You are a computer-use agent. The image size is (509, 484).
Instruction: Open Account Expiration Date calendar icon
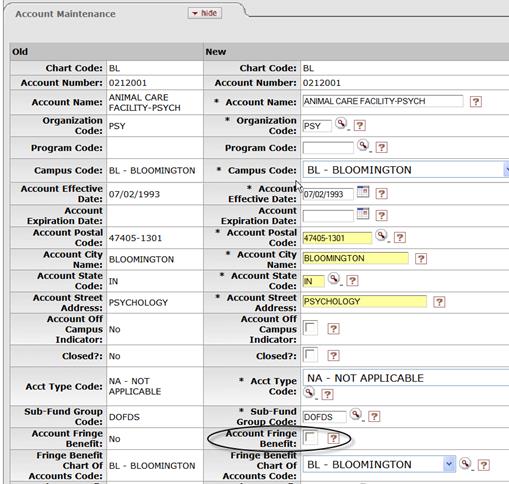(x=363, y=214)
